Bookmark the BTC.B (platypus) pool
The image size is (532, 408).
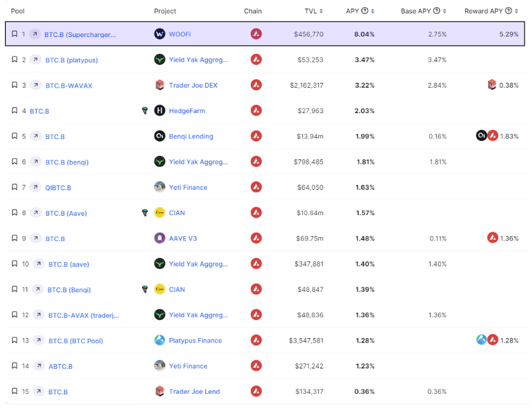coord(15,60)
